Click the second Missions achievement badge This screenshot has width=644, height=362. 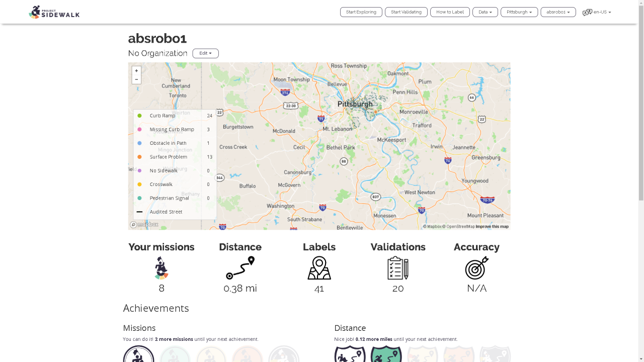pyautogui.click(x=175, y=354)
